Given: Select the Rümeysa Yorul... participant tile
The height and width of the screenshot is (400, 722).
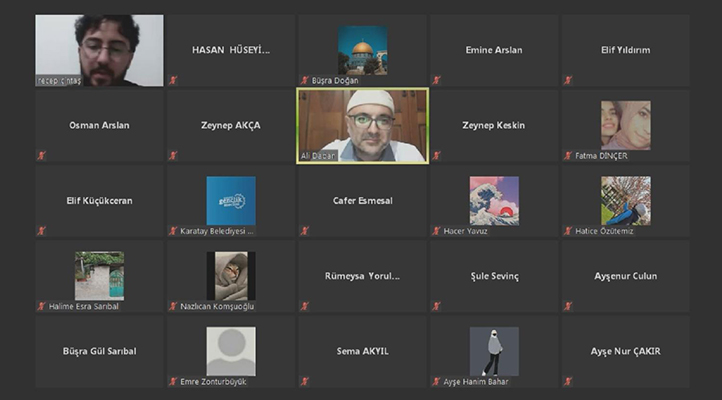Looking at the screenshot, I should pos(362,276).
